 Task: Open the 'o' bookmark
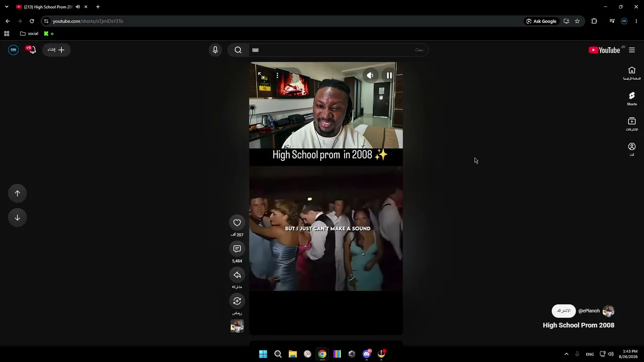point(49,34)
